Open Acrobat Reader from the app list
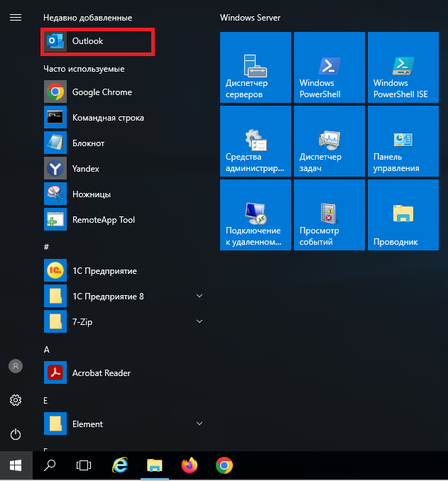Screen dimensions: 448x481 tap(101, 373)
